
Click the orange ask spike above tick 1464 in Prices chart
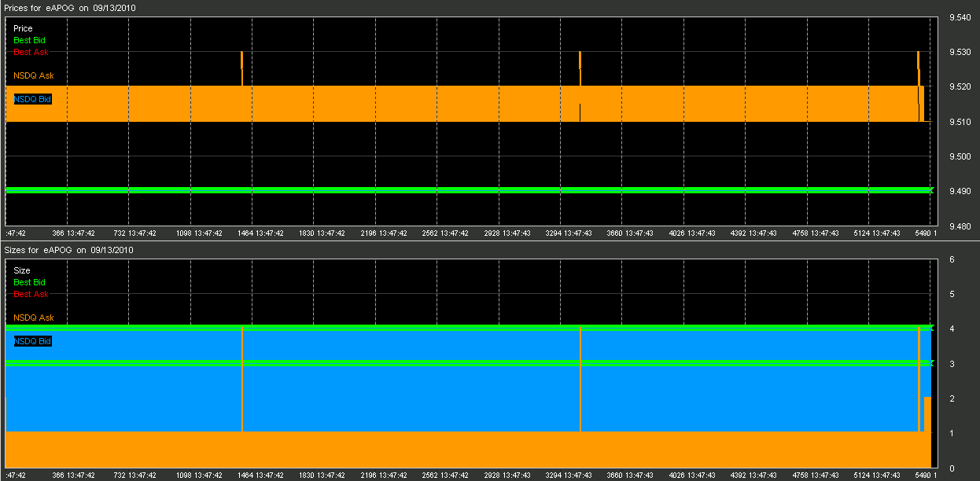tap(241, 68)
